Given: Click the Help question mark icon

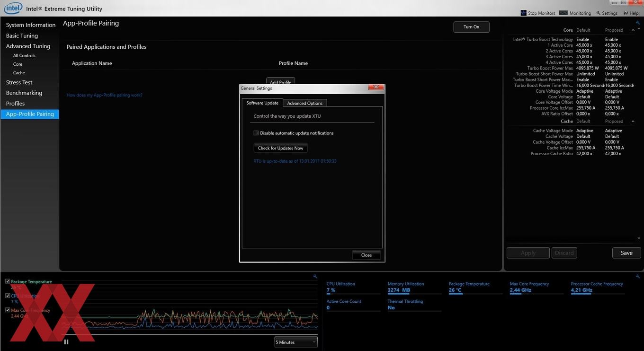Looking at the screenshot, I should pyautogui.click(x=626, y=13).
